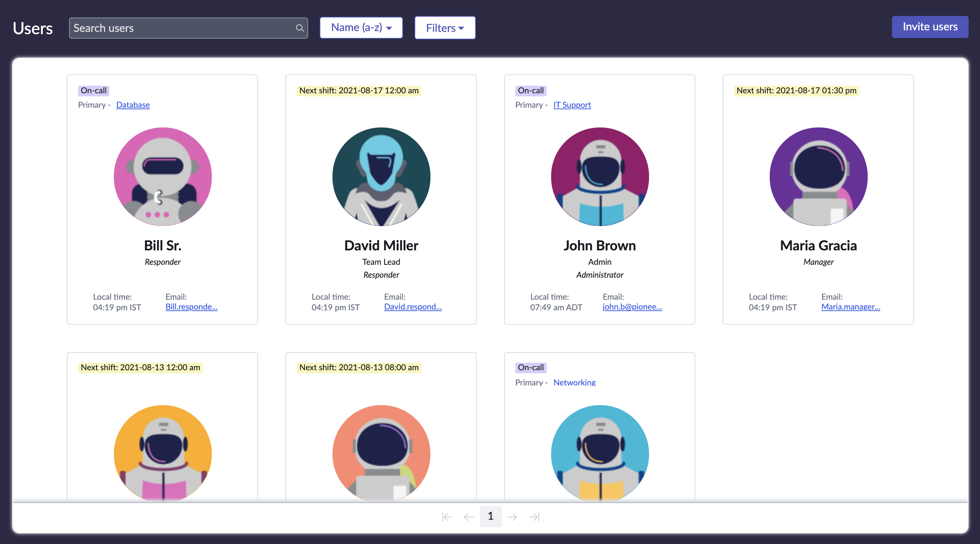Viewport: 980px width, 544px height.
Task: Click '07:49 am ADT' local time
Action: (x=556, y=308)
